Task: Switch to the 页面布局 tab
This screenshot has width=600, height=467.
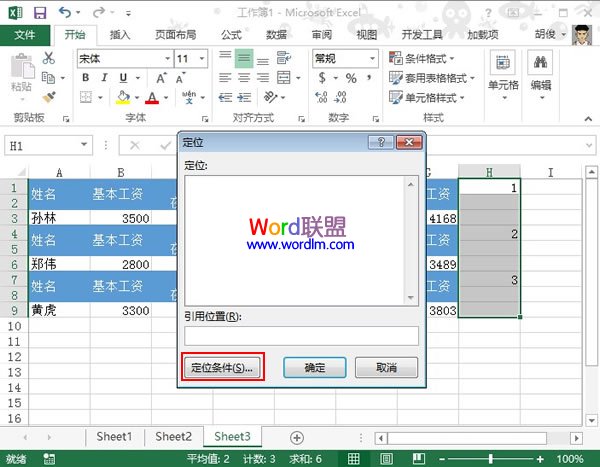Action: coord(175,35)
